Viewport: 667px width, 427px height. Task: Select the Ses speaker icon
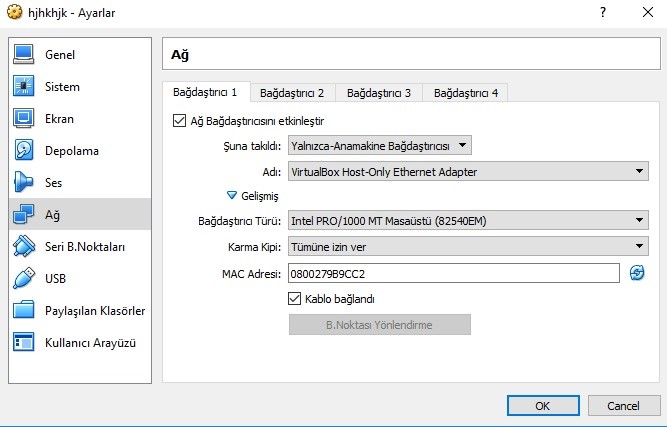click(x=25, y=183)
